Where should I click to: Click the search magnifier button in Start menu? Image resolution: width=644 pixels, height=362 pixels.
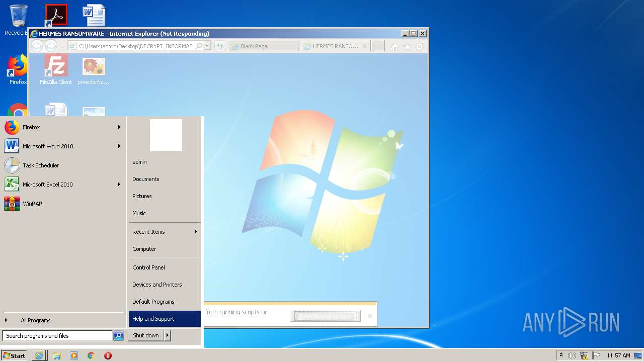(118, 336)
